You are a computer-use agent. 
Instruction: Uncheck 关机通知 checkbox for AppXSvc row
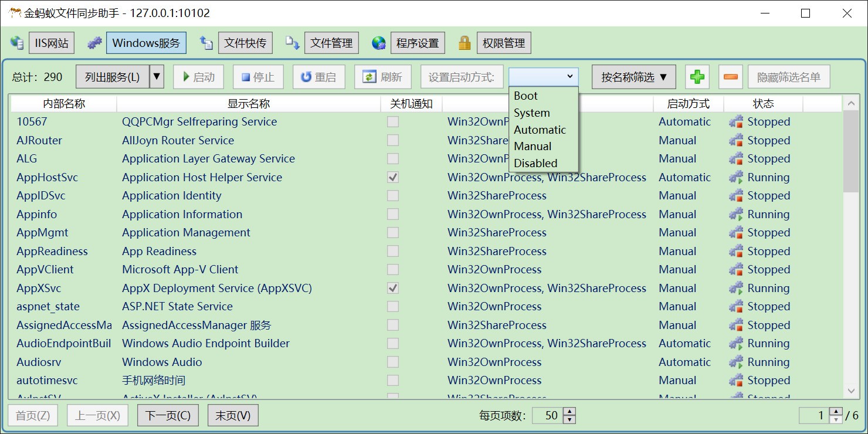click(x=393, y=288)
